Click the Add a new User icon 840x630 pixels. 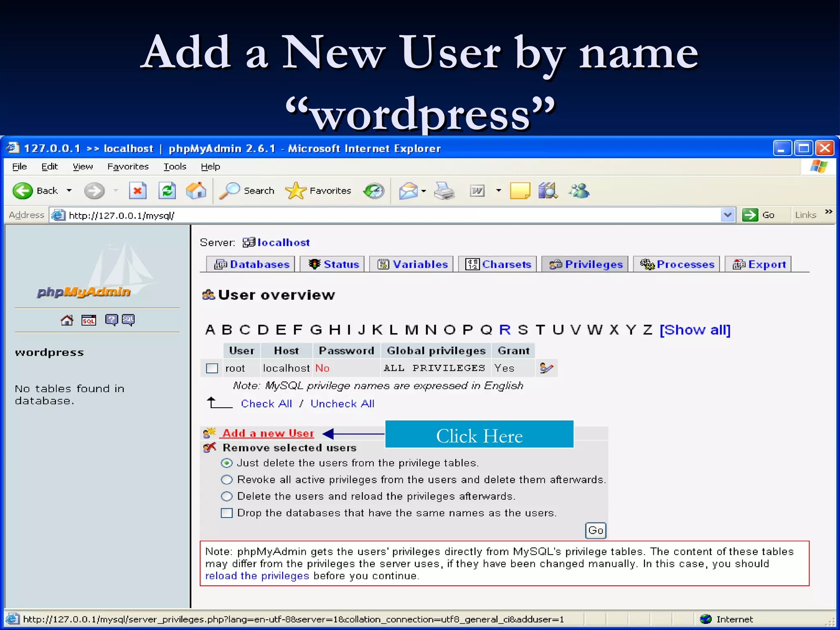pos(210,432)
